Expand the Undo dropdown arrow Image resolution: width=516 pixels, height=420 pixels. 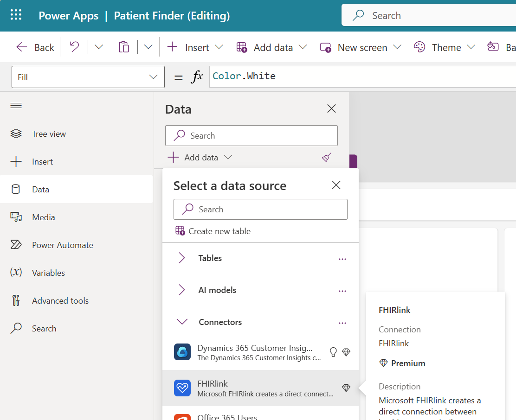[99, 47]
